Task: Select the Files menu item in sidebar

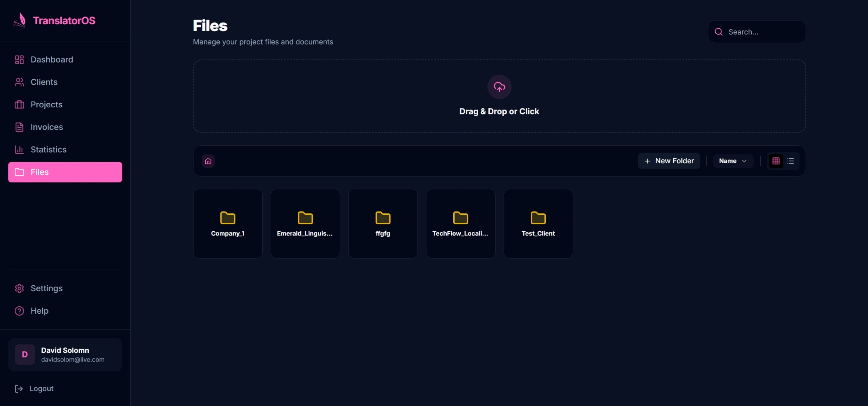Action: pos(40,172)
